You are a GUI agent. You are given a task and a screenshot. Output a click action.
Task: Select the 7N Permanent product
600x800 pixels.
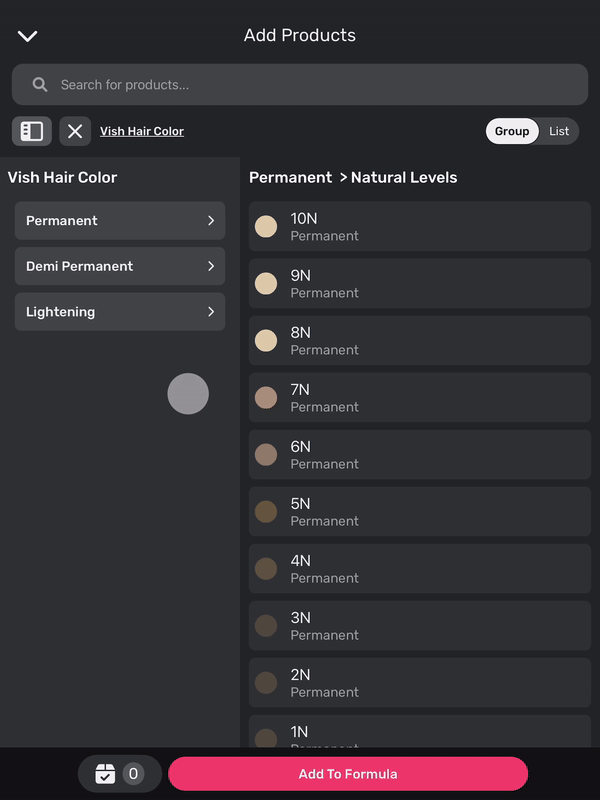(x=420, y=398)
